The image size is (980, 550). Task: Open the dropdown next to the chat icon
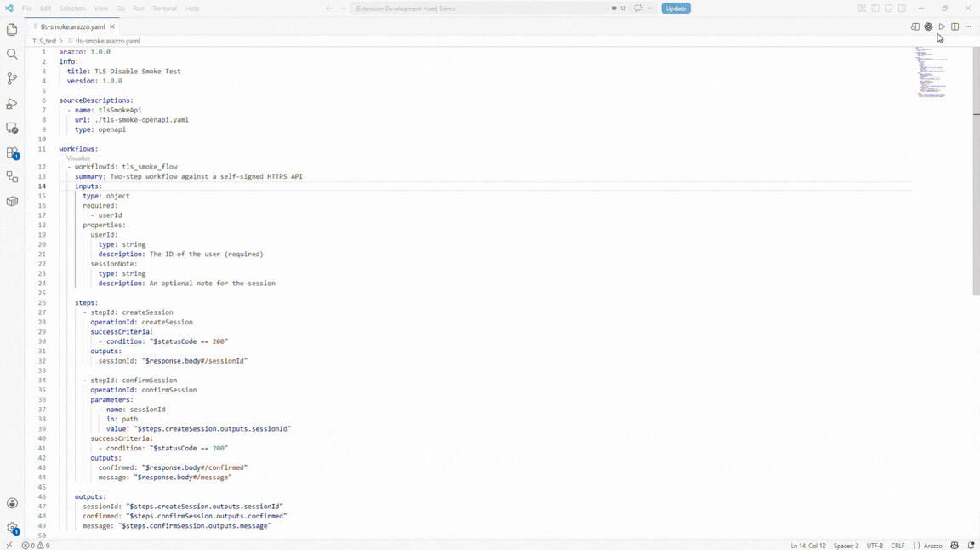(650, 9)
